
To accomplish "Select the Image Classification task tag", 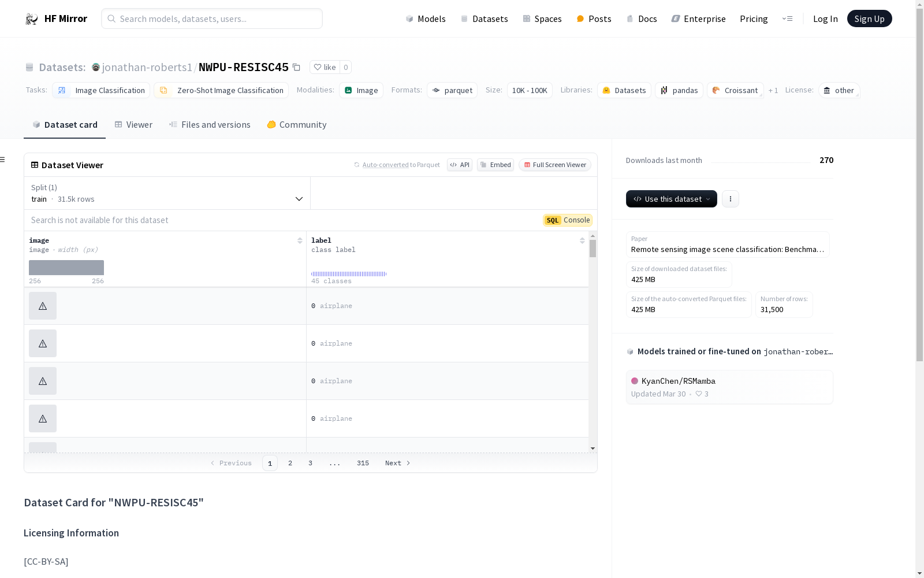I will click(x=101, y=90).
